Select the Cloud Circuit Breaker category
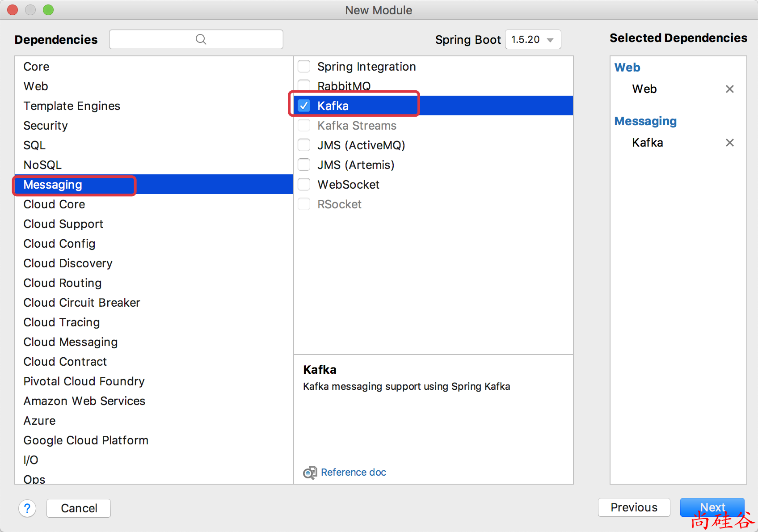This screenshot has width=758, height=532. (154, 303)
